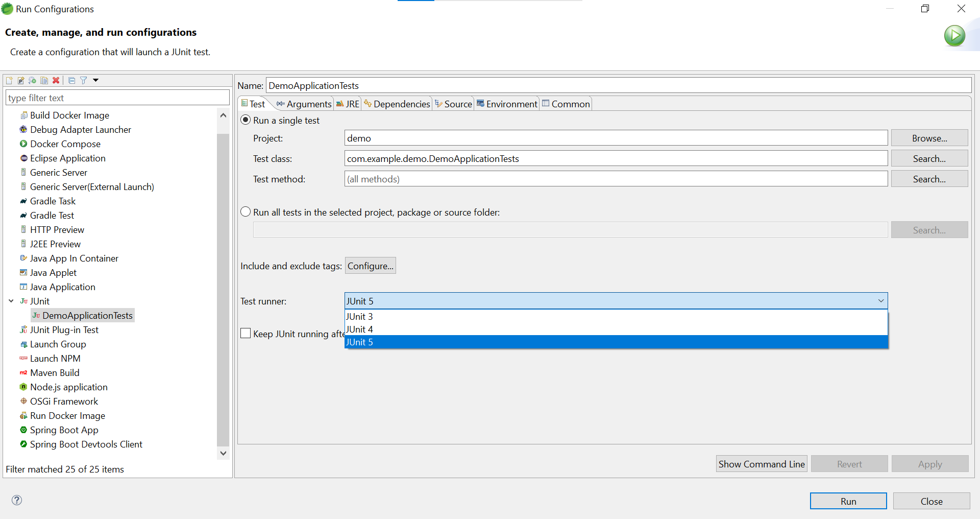Select HTTP Preview configuration type
The image size is (980, 519).
57,230
